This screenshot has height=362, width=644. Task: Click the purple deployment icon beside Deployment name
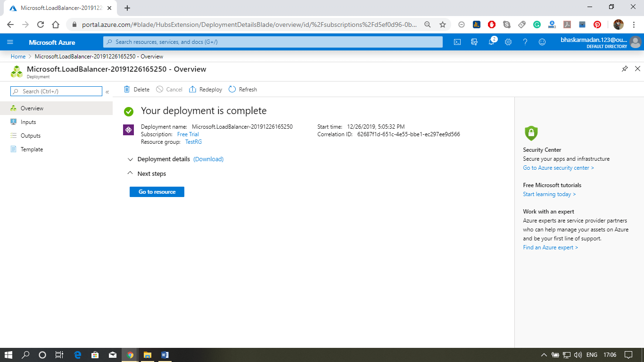coord(128,130)
